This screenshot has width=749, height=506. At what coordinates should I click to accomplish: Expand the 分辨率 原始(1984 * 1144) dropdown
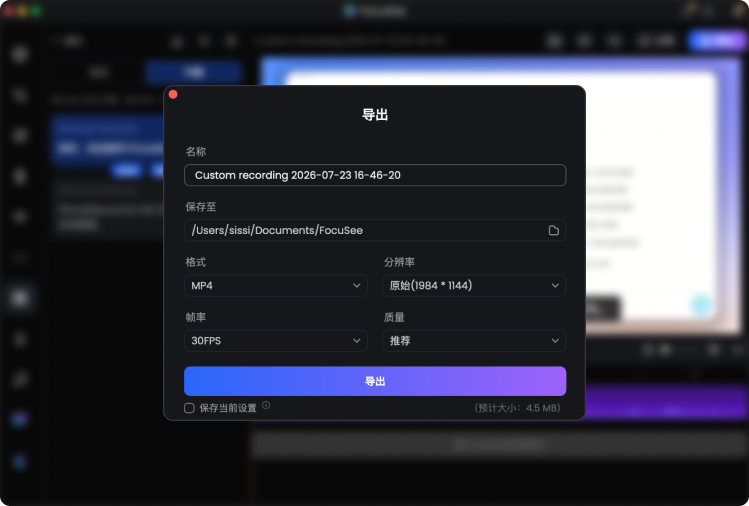pos(474,286)
